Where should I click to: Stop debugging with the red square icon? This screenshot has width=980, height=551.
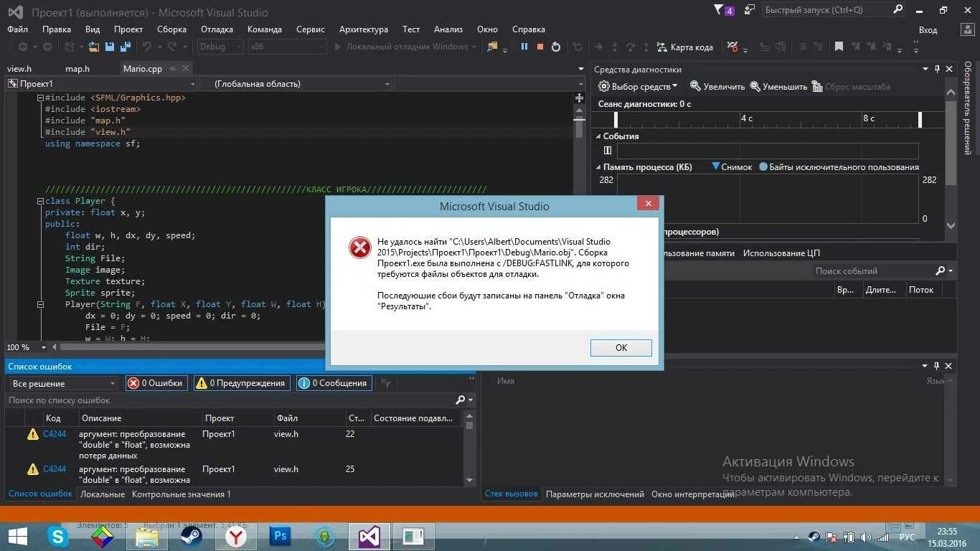point(540,47)
